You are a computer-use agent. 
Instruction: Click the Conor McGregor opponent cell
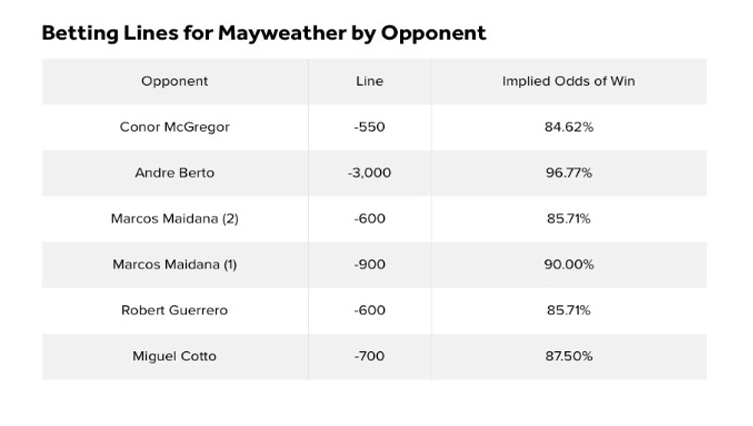(175, 127)
